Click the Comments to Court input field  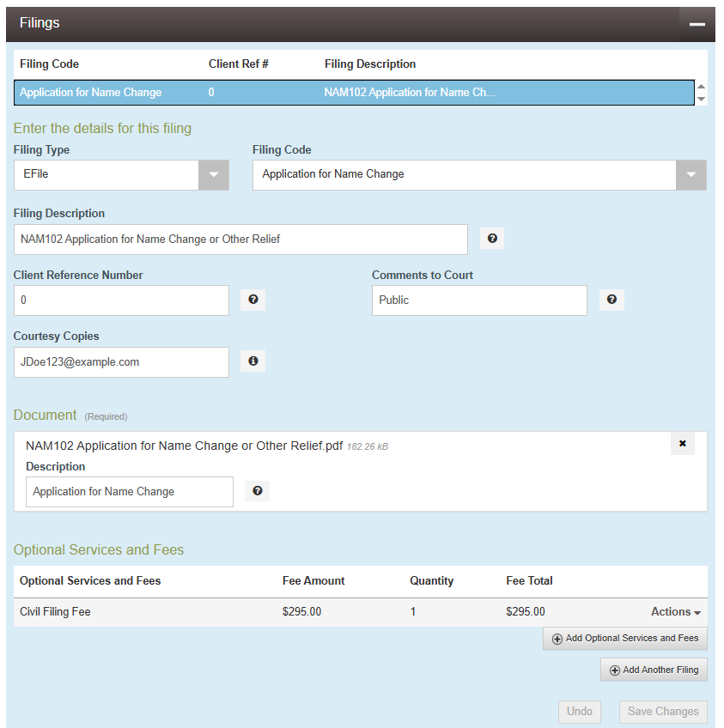tap(478, 300)
